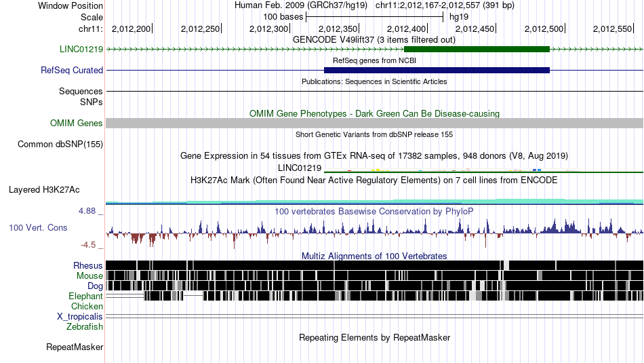Click the PhyloP -4.5 lower scale value
The image size is (644, 363).
[88, 245]
